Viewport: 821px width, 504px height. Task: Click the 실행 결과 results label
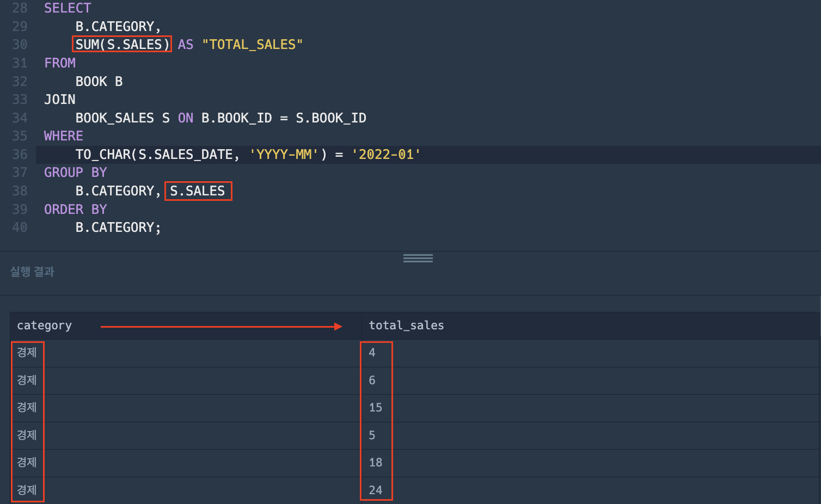click(32, 272)
